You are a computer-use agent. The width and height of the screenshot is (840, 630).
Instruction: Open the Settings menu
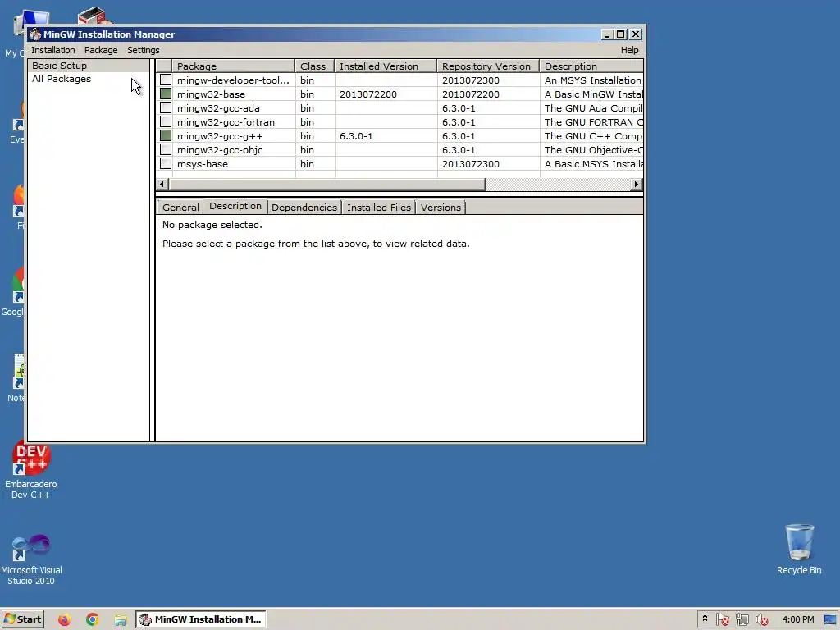(x=143, y=50)
